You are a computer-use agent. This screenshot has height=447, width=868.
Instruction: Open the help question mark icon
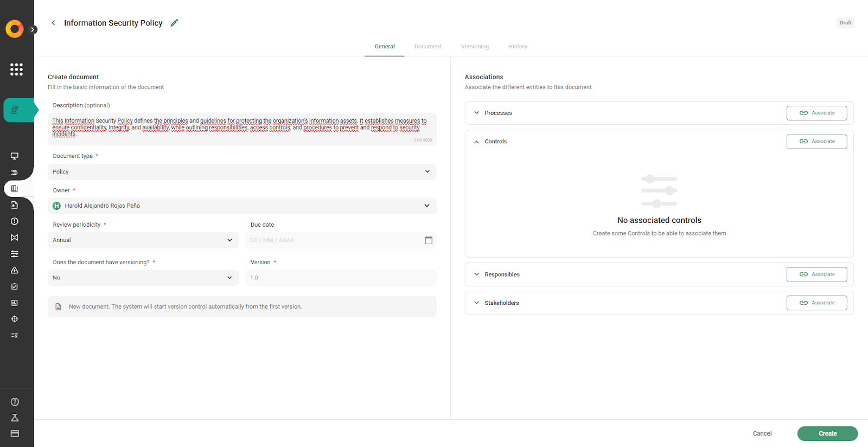click(15, 402)
